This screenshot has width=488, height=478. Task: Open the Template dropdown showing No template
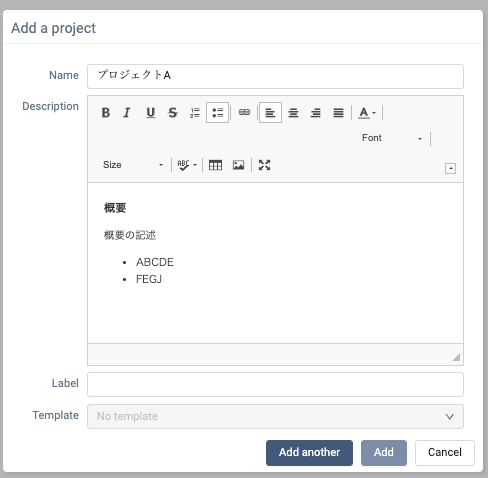pos(275,416)
